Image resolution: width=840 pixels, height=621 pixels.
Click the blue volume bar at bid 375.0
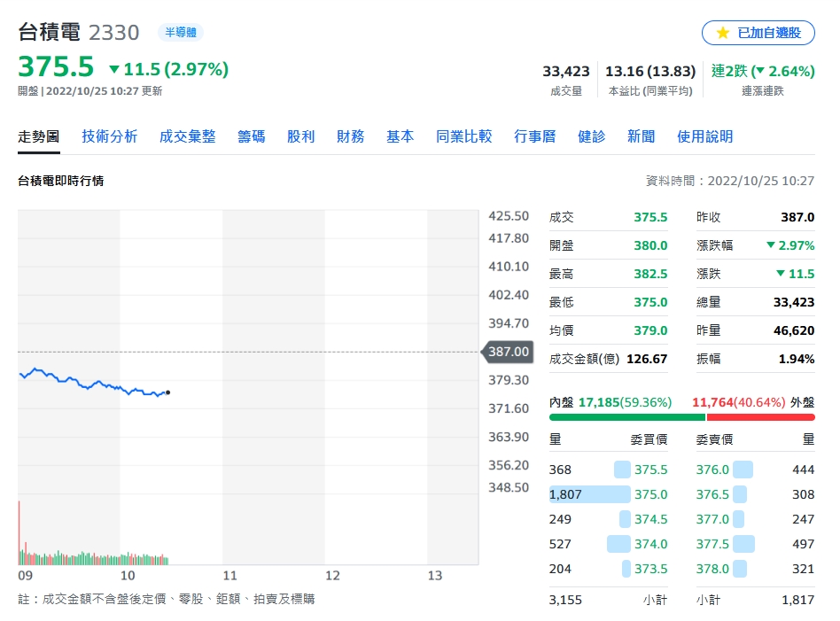pyautogui.click(x=590, y=494)
